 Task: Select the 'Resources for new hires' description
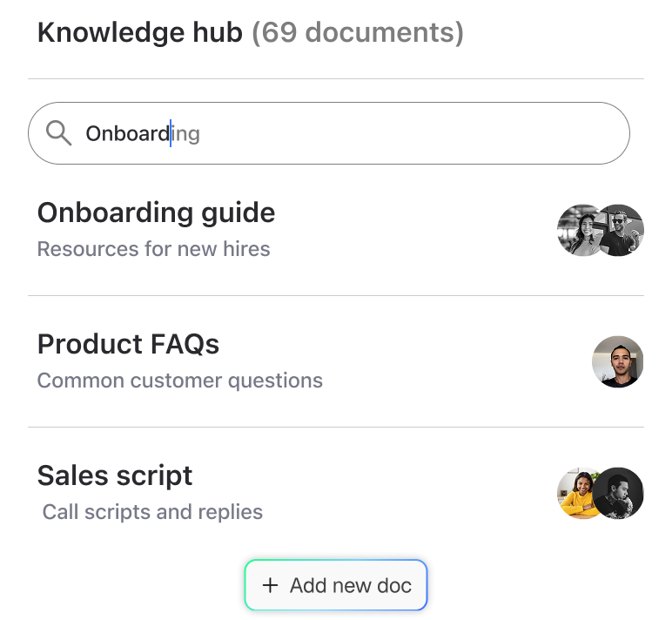coord(153,249)
